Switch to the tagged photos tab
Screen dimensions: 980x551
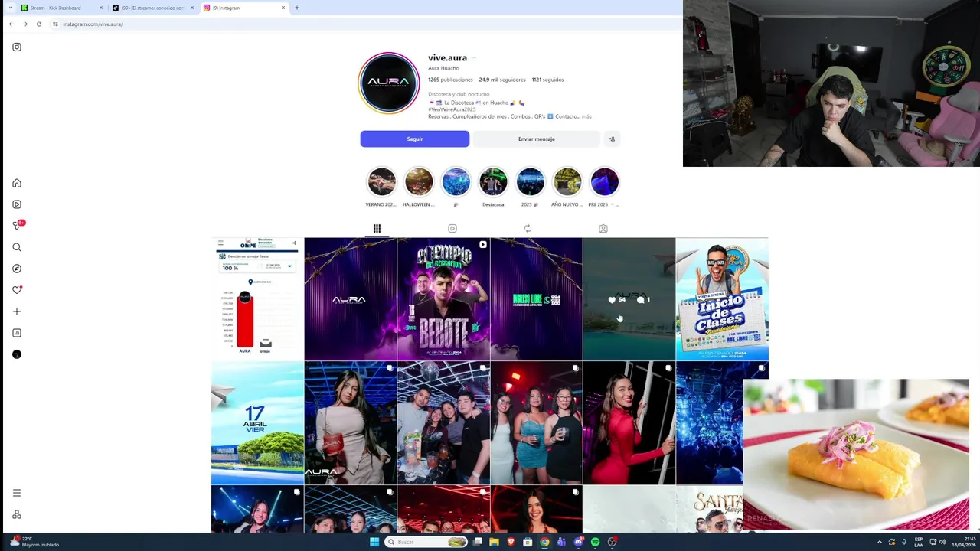pos(603,228)
